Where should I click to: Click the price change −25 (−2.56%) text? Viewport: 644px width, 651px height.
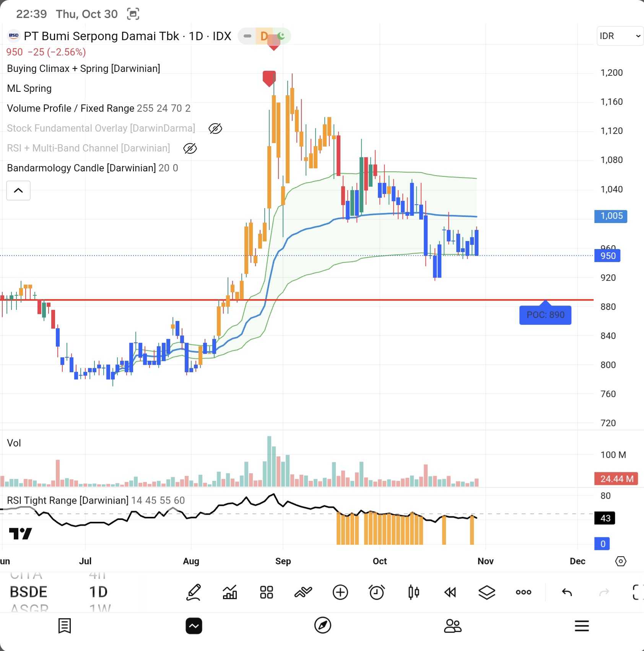(57, 52)
